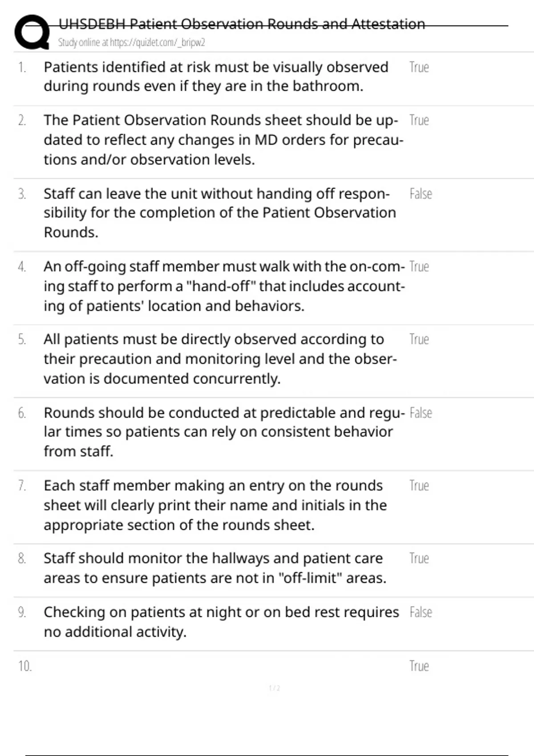Click the off-limit areas hallway monitoring statement
Image resolution: width=534 pixels, height=756 pixels.
[x=215, y=568]
